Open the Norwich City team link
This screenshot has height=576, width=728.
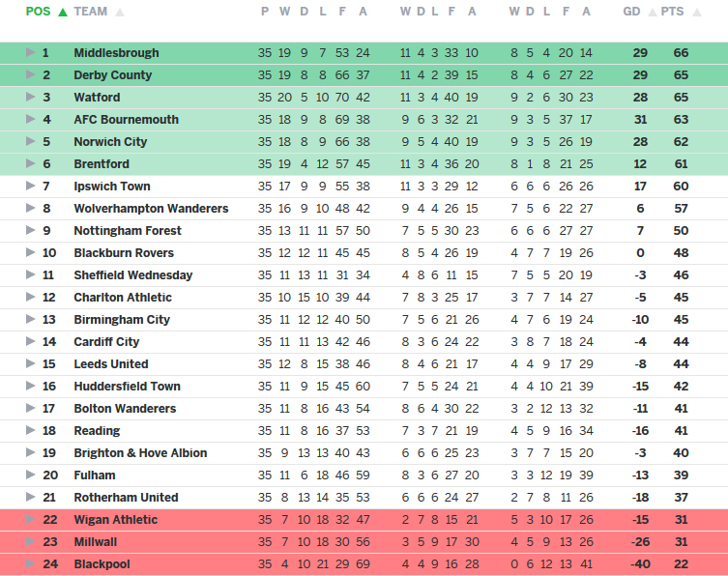(110, 142)
